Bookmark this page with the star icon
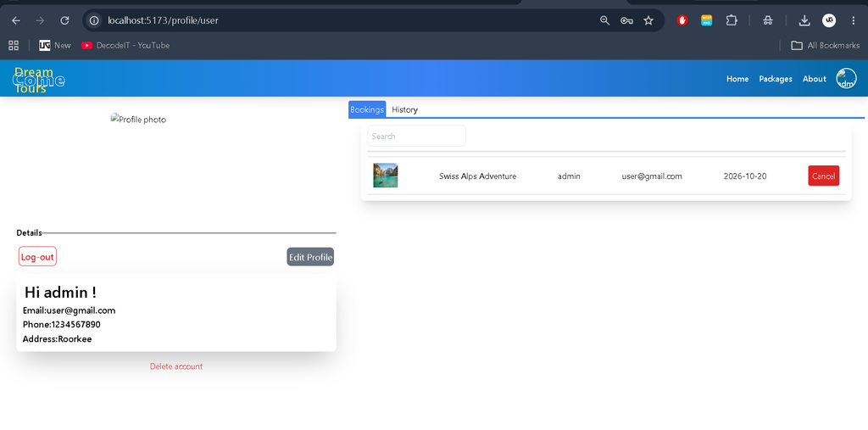Image resolution: width=868 pixels, height=430 pixels. (x=648, y=20)
